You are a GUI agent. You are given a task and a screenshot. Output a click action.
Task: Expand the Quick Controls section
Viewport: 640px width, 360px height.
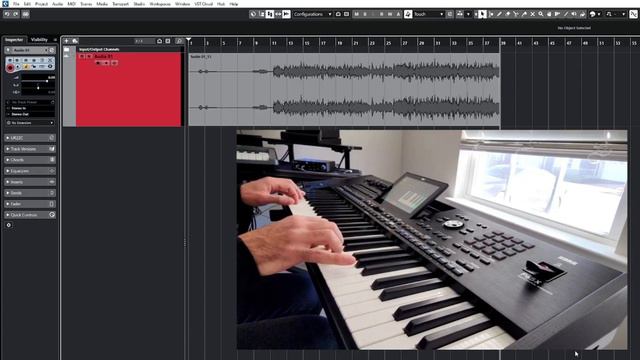(x=30, y=215)
